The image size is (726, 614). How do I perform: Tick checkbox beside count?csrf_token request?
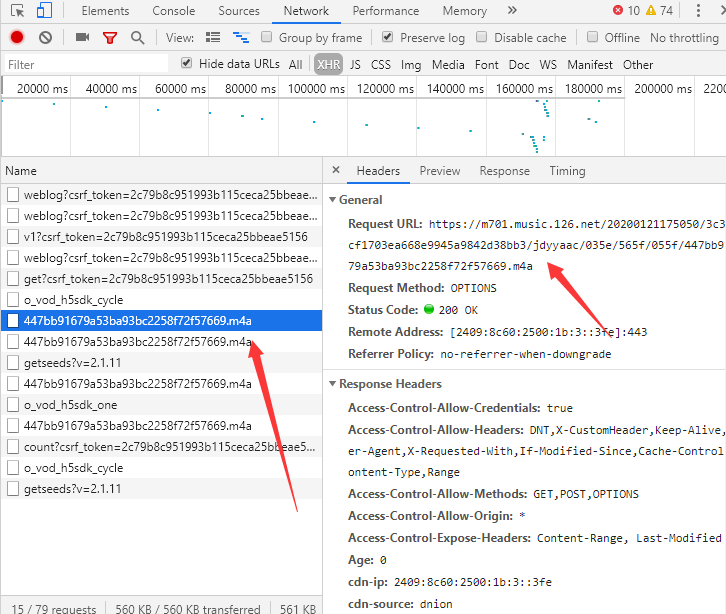pyautogui.click(x=13, y=447)
